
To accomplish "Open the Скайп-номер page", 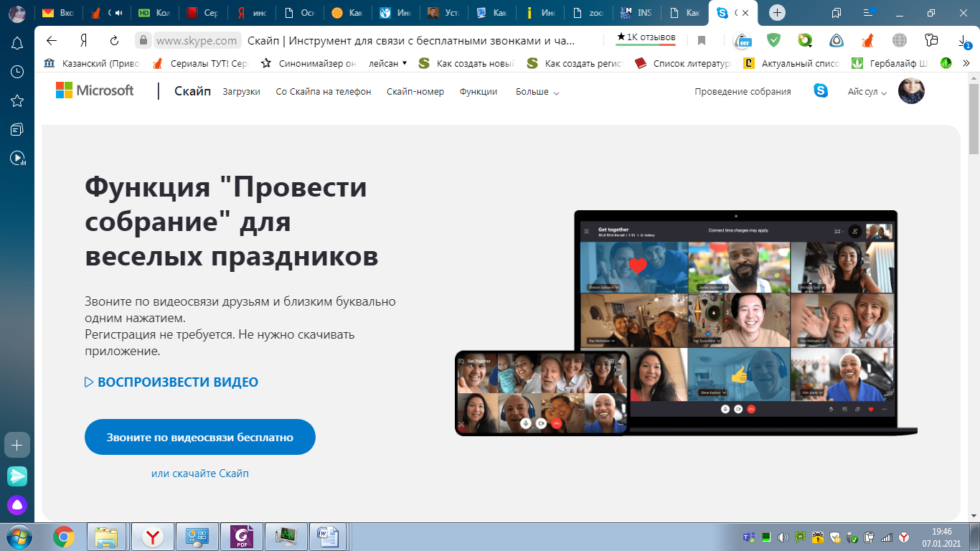I will [x=415, y=92].
